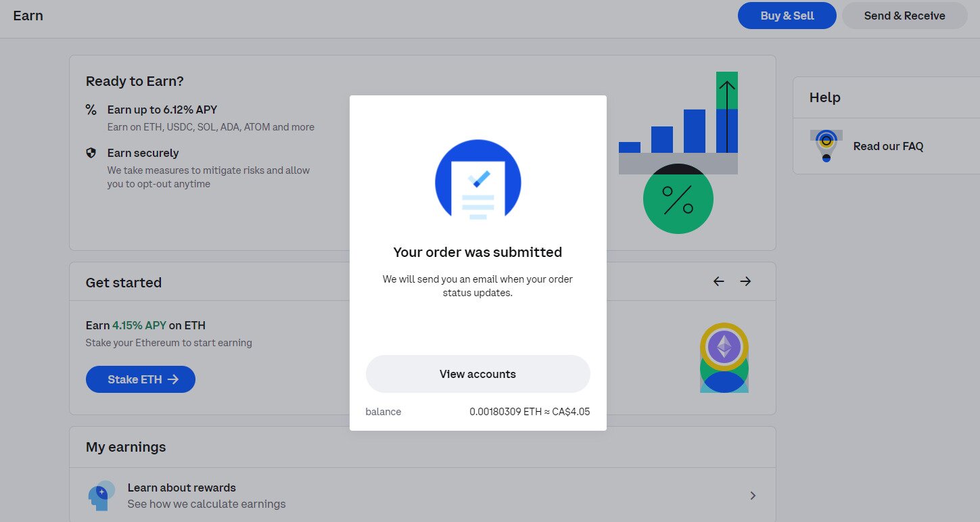
Task: Click the right arrow in Get started carousel
Action: click(x=745, y=281)
